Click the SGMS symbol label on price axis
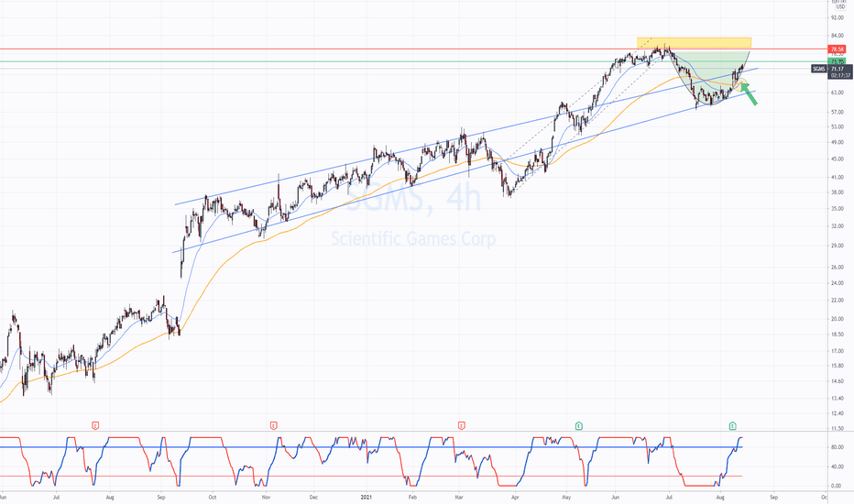The height and width of the screenshot is (504, 854). (x=819, y=70)
